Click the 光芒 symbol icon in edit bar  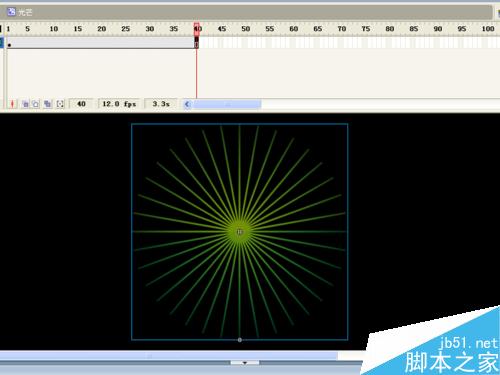tap(11, 12)
